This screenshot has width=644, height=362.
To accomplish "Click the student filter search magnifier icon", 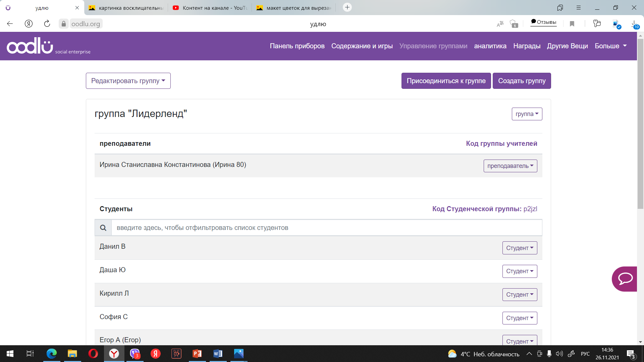I will click(x=103, y=228).
